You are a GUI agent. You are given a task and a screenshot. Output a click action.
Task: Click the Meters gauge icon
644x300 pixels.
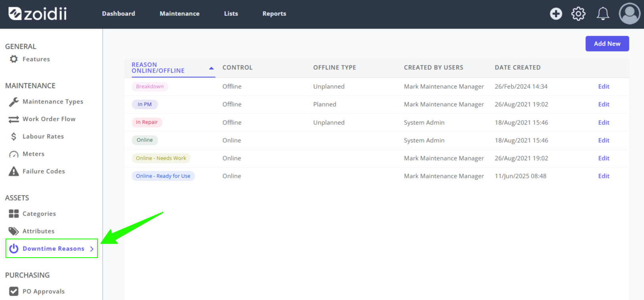pyautogui.click(x=14, y=154)
